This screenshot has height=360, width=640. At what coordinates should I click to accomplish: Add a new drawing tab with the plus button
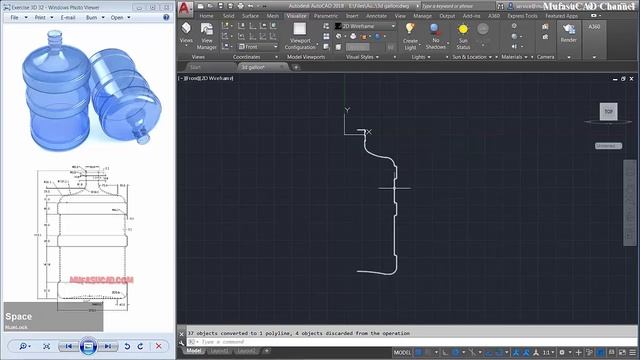(296, 67)
